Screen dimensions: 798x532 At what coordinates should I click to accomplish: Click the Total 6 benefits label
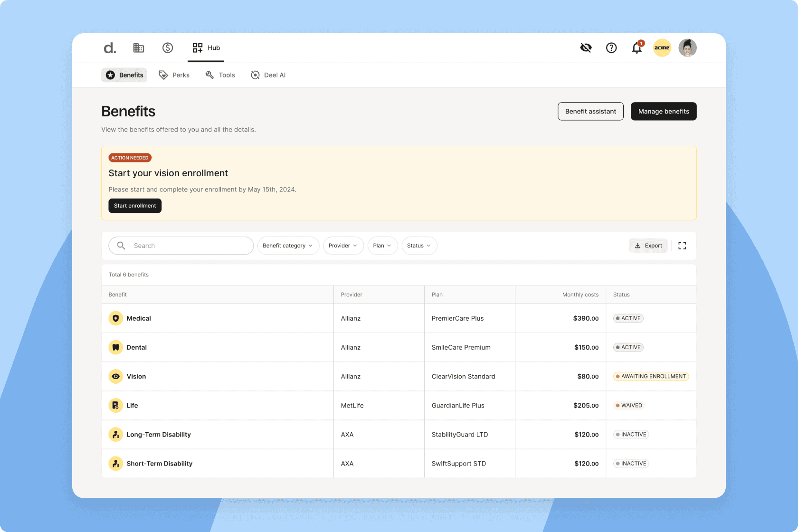pos(129,275)
